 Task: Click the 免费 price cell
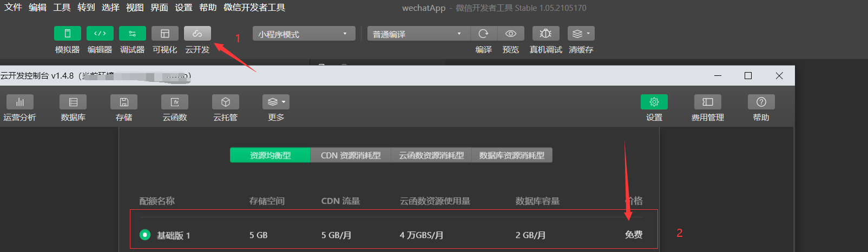pyautogui.click(x=634, y=235)
